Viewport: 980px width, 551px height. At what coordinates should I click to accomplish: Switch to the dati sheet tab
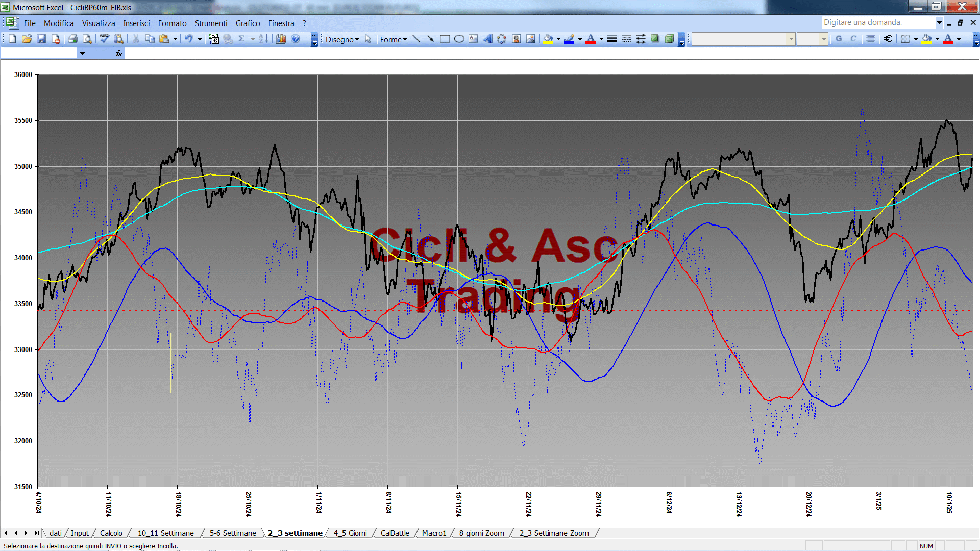[55, 533]
